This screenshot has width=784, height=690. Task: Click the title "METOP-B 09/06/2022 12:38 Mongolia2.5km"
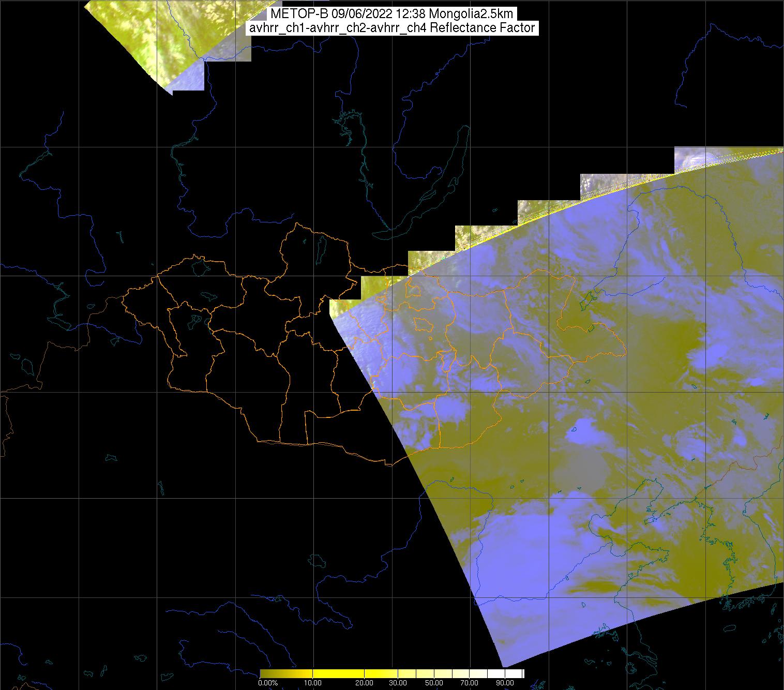click(x=391, y=14)
